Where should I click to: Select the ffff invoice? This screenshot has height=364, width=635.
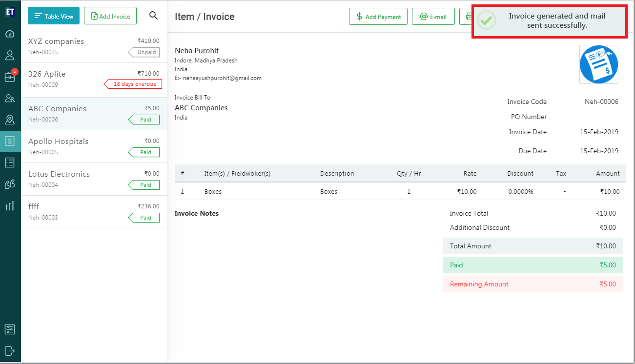tap(94, 212)
